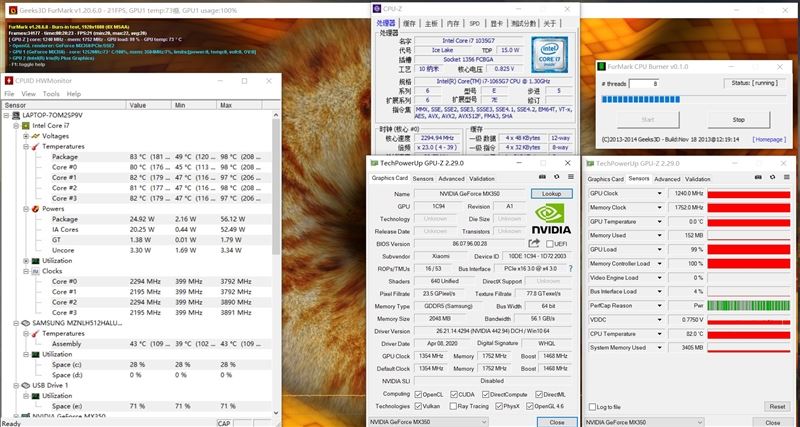Open GPU selector dropdown in Graphics Card GPU-Z window
The height and width of the screenshot is (427, 800).
click(x=428, y=422)
